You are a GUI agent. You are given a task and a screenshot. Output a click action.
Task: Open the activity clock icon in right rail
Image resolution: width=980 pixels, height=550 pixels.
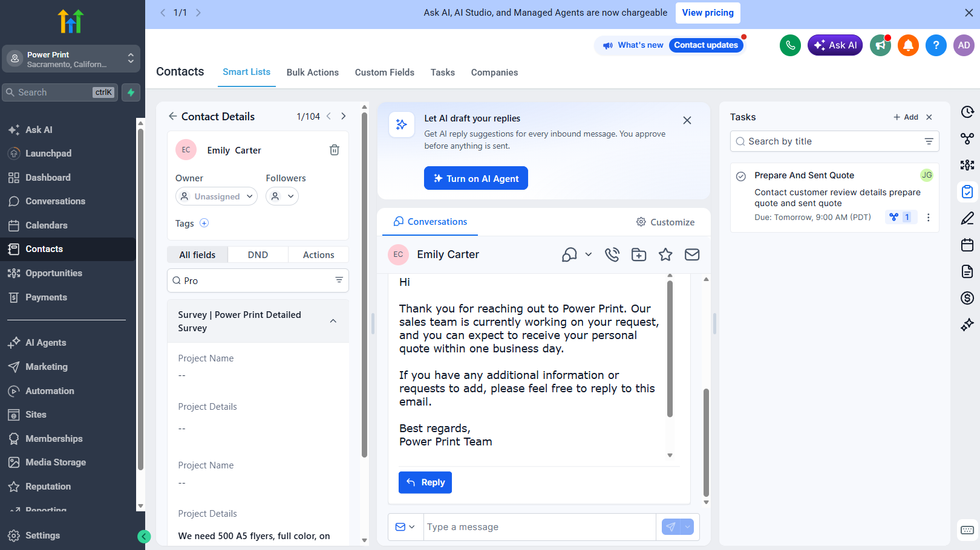coord(967,112)
